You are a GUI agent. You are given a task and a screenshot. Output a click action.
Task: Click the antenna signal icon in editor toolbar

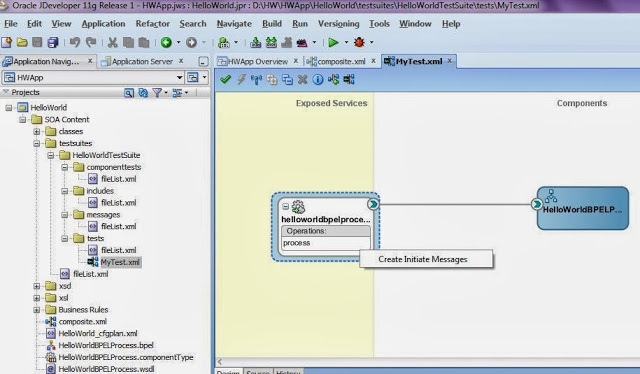click(256, 79)
